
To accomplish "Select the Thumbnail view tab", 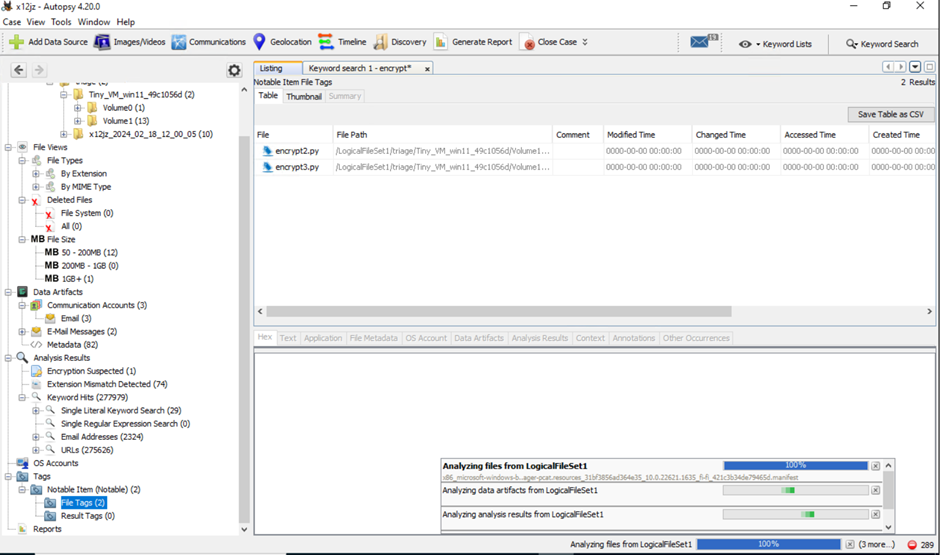I will [304, 96].
